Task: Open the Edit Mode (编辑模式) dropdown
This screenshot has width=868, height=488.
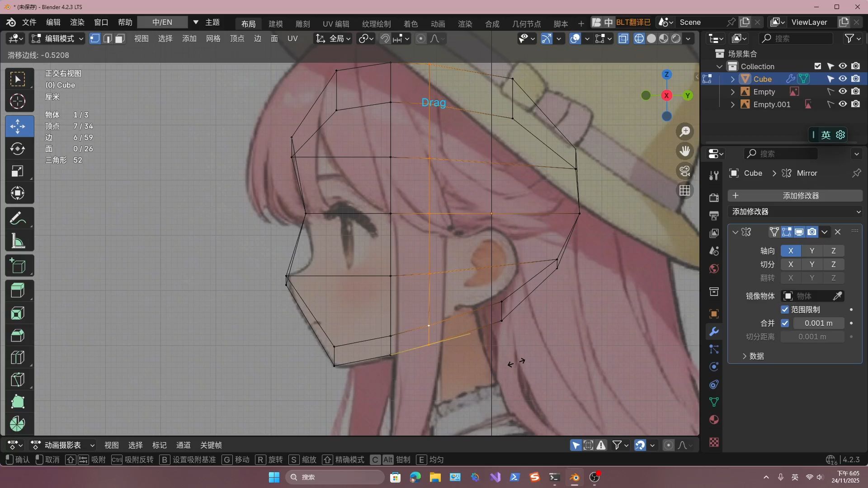Action: 57,39
